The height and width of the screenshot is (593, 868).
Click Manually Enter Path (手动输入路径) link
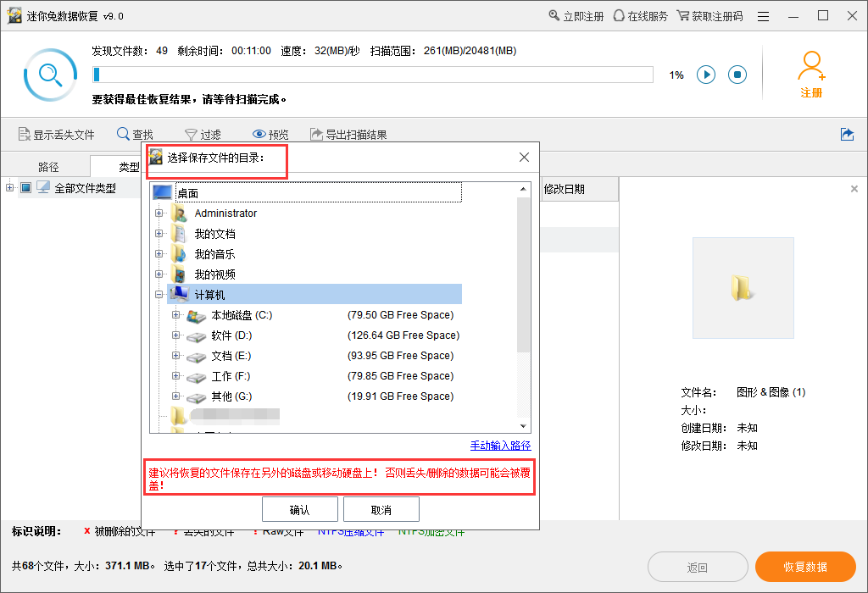(500, 446)
